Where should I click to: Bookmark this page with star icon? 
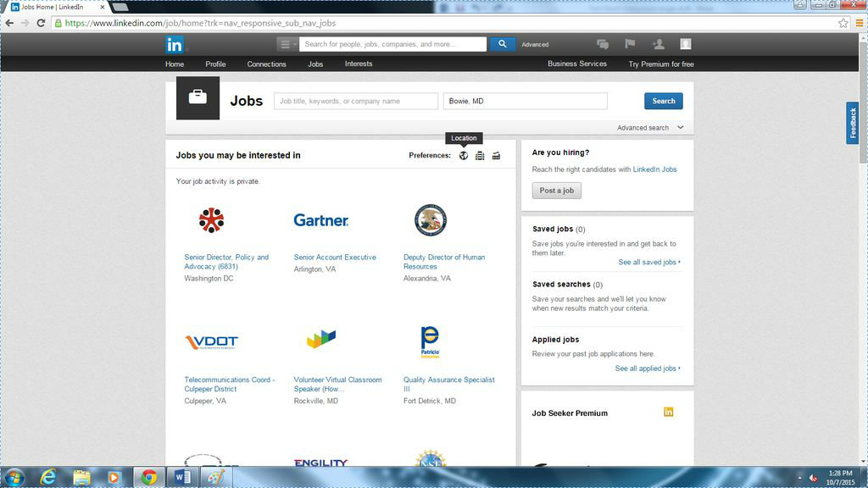843,23
